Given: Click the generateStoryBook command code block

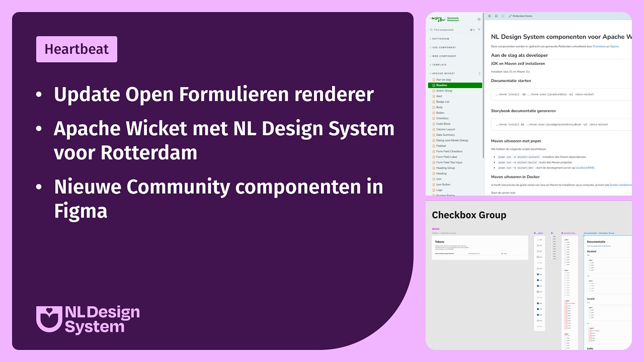Looking at the screenshot, I should click(x=561, y=124).
